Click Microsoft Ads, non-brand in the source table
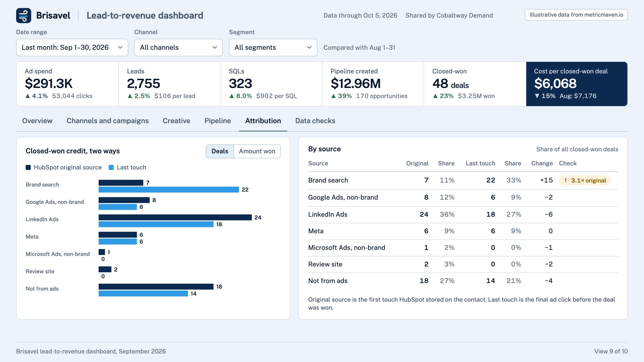The image size is (644, 362). coord(347,248)
